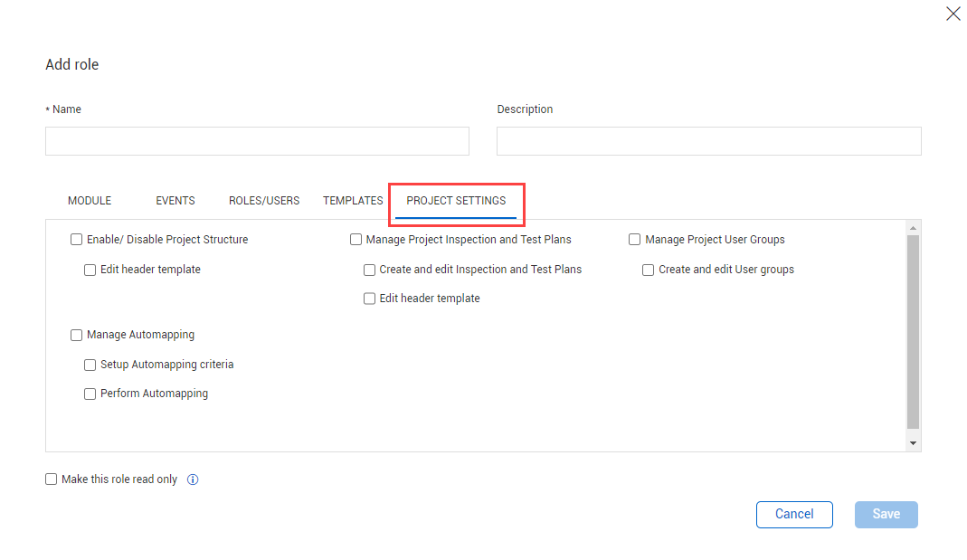
Task: Open the EVENTS tab
Action: (x=175, y=201)
